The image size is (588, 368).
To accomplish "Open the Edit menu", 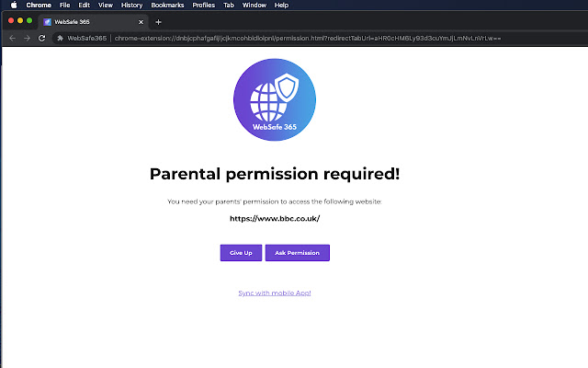I will coord(84,5).
